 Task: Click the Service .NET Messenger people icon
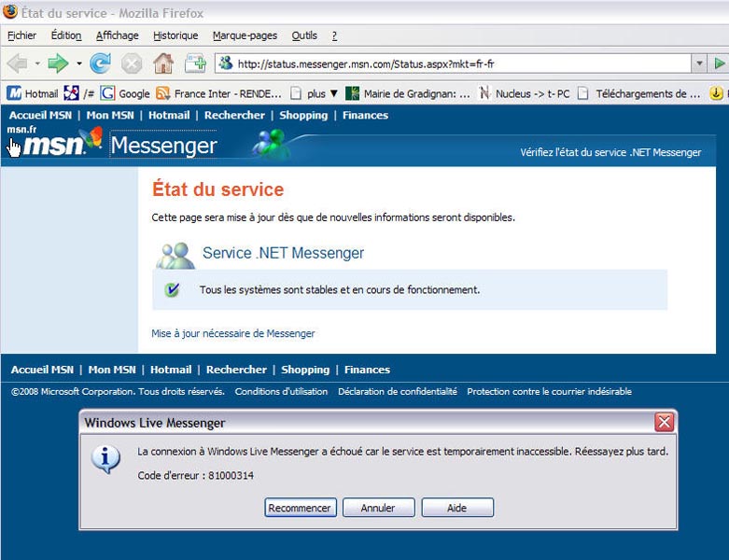pyautogui.click(x=175, y=256)
